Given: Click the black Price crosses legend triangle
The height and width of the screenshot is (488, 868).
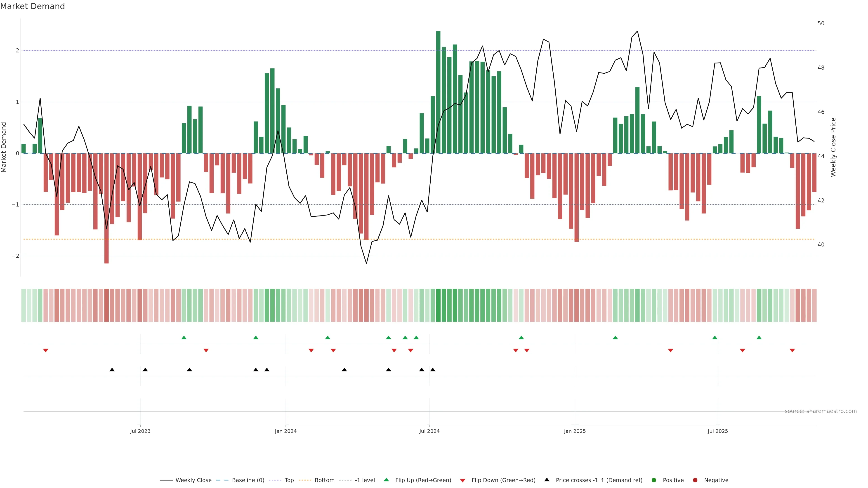Looking at the screenshot, I should pyautogui.click(x=547, y=480).
